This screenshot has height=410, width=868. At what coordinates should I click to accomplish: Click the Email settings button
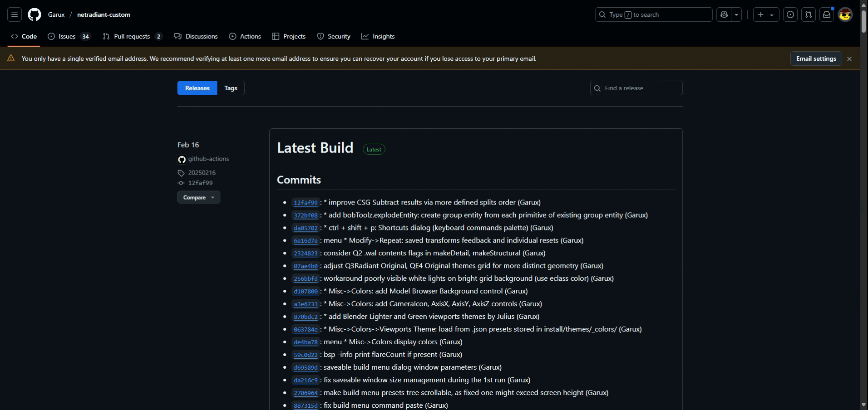816,59
